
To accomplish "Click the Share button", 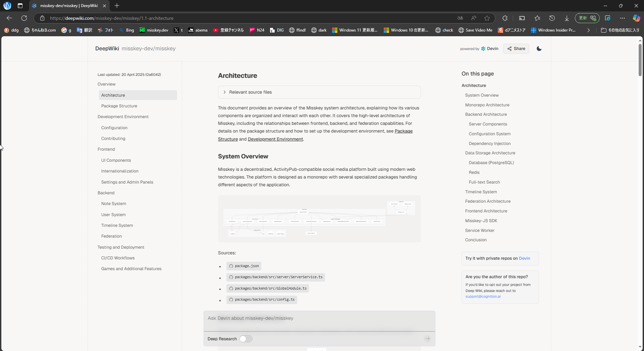I will [x=516, y=49].
